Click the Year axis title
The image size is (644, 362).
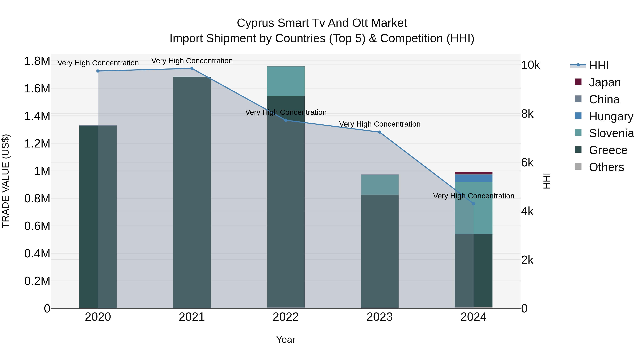pyautogui.click(x=286, y=339)
